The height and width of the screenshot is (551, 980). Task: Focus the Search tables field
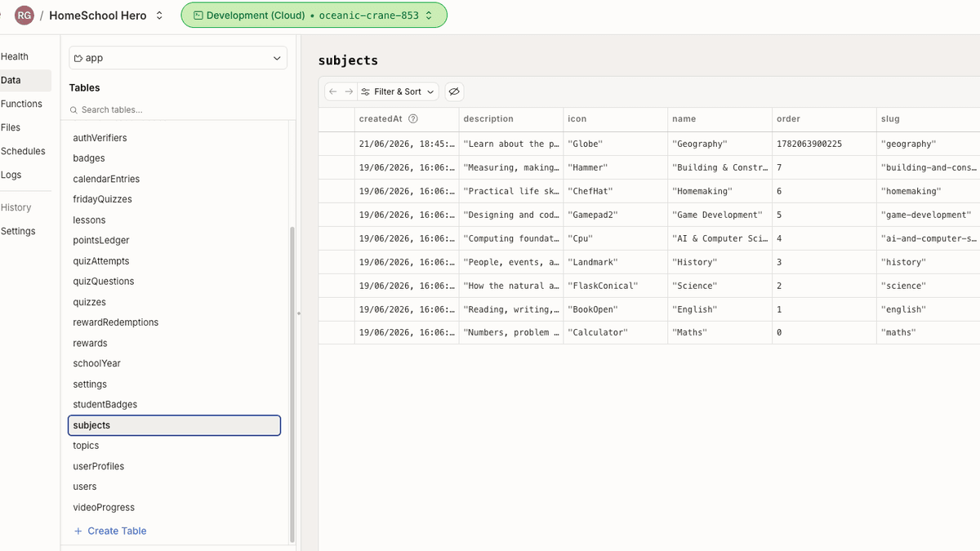(x=178, y=109)
